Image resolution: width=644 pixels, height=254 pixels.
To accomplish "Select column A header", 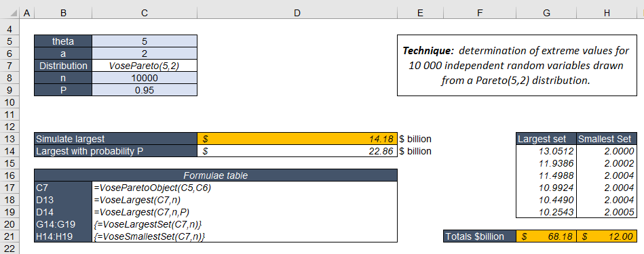I will tap(26, 13).
